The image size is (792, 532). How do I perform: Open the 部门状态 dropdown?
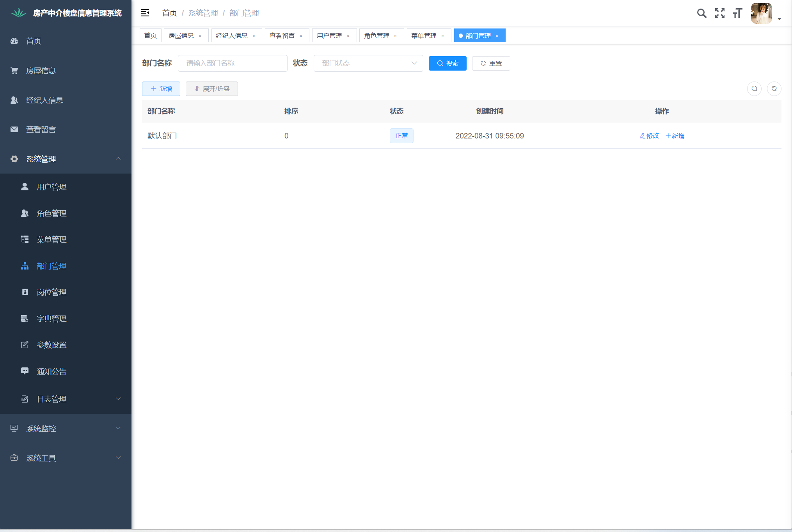coord(368,63)
